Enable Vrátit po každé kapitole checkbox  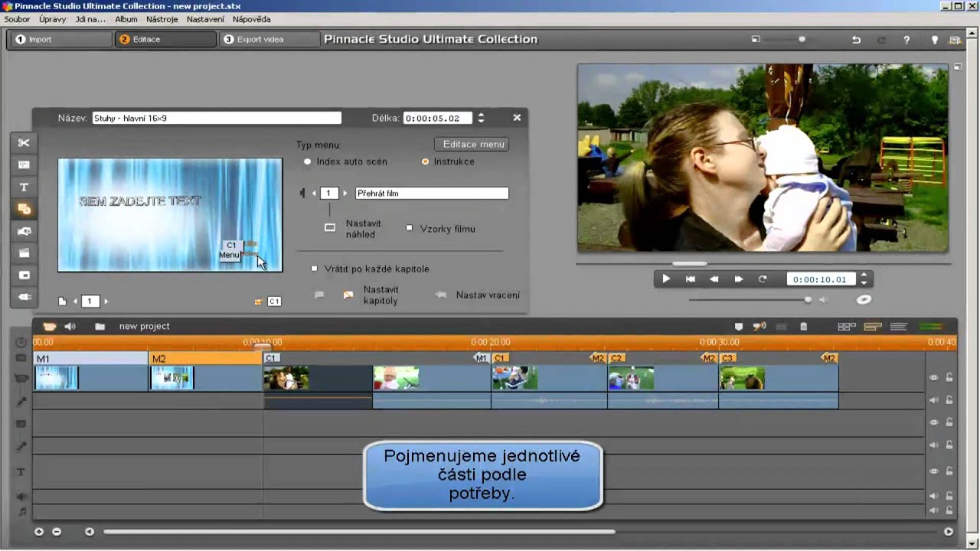click(314, 269)
